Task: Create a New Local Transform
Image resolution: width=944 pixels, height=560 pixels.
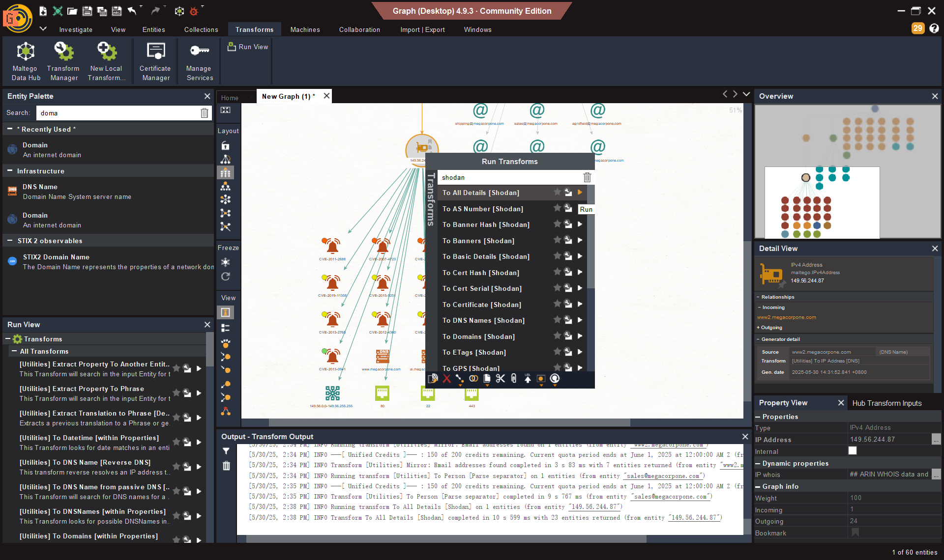Action: coord(106,61)
